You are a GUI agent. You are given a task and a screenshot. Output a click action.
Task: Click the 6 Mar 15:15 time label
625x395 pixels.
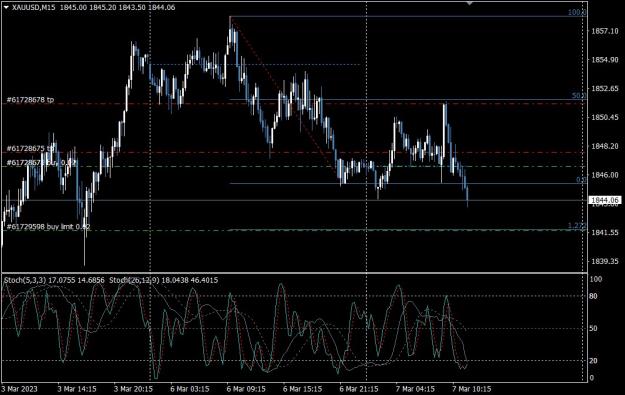click(x=303, y=389)
